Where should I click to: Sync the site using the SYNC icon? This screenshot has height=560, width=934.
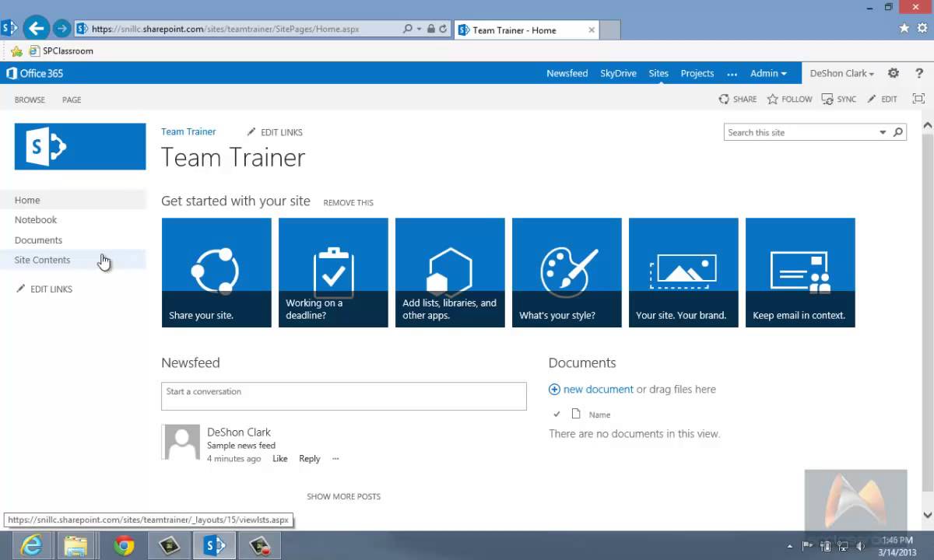coord(840,99)
